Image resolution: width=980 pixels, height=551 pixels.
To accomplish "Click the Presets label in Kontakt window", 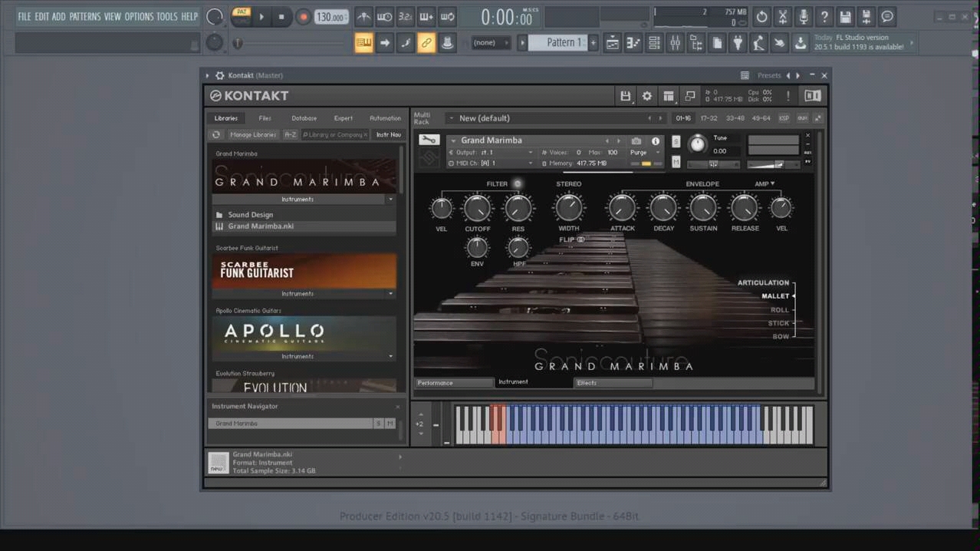I will click(769, 75).
